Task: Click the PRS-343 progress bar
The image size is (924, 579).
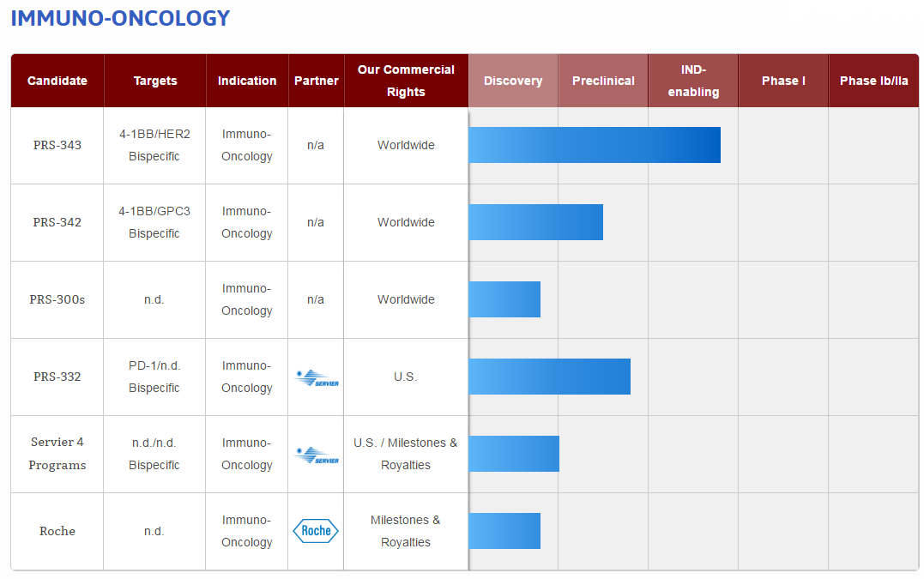Action: (594, 145)
